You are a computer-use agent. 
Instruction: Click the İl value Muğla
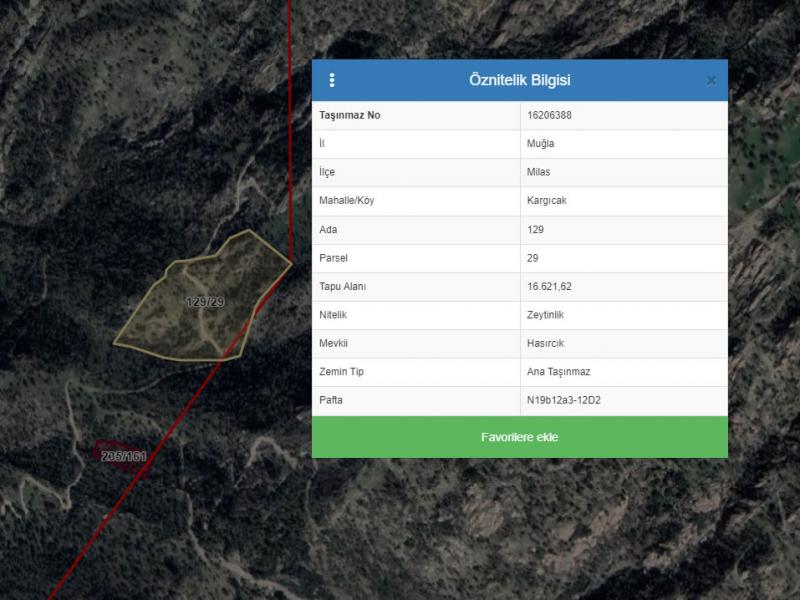pos(540,143)
